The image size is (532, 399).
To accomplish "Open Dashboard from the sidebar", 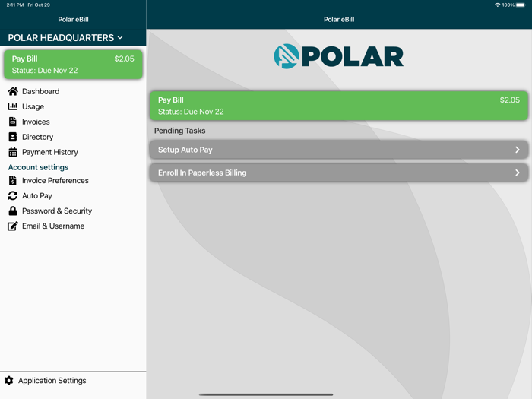I will click(x=41, y=91).
